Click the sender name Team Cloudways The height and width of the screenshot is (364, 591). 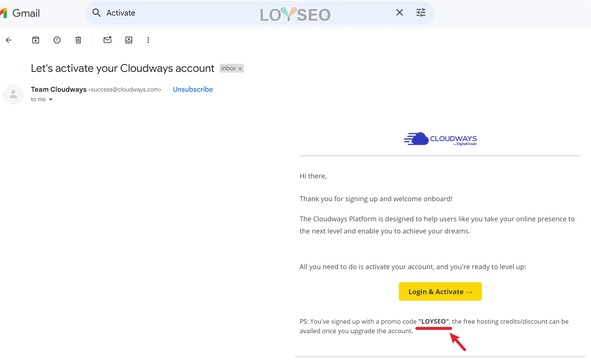click(x=59, y=89)
